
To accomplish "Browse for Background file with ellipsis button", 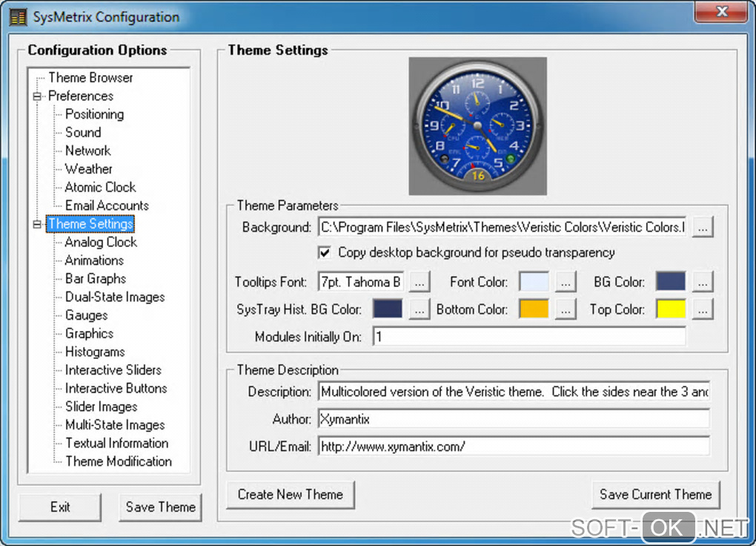I will [x=703, y=228].
